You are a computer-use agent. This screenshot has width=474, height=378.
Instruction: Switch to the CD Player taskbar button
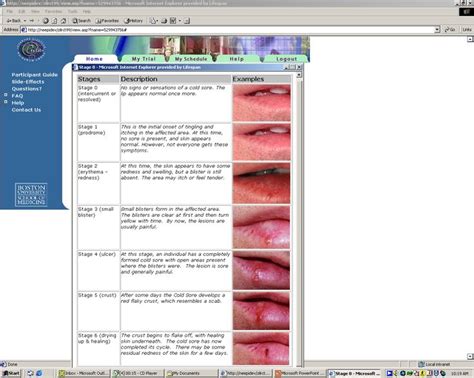[x=138, y=373]
